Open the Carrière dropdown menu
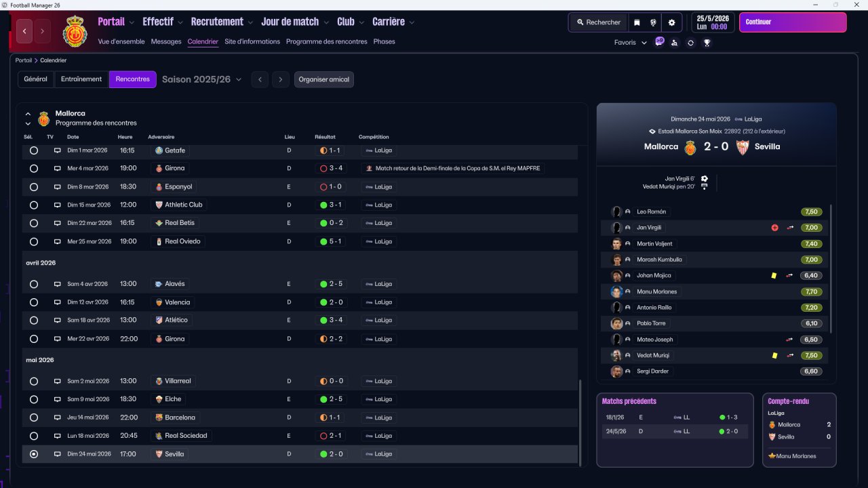The image size is (868, 488). pyautogui.click(x=393, y=22)
